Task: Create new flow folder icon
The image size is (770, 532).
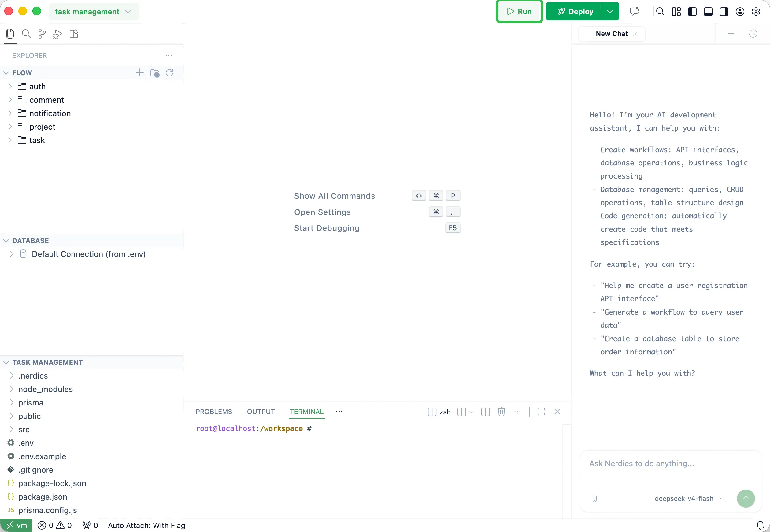Action: pos(155,73)
